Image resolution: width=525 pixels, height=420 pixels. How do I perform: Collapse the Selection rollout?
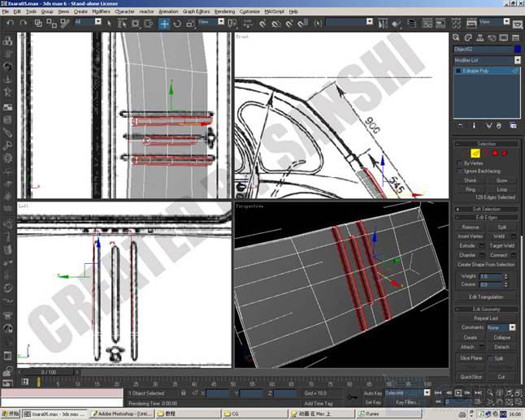coord(486,144)
